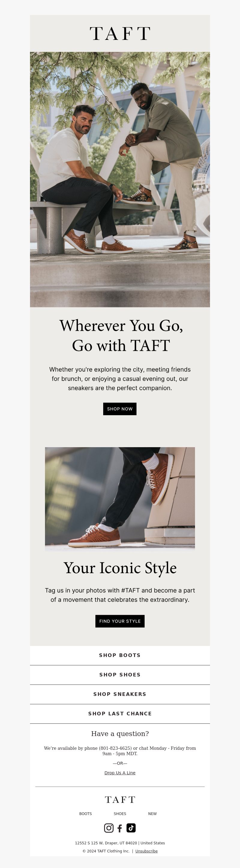Open the SHOP LAST CHANCE link
This screenshot has height=868, width=240.
120,714
